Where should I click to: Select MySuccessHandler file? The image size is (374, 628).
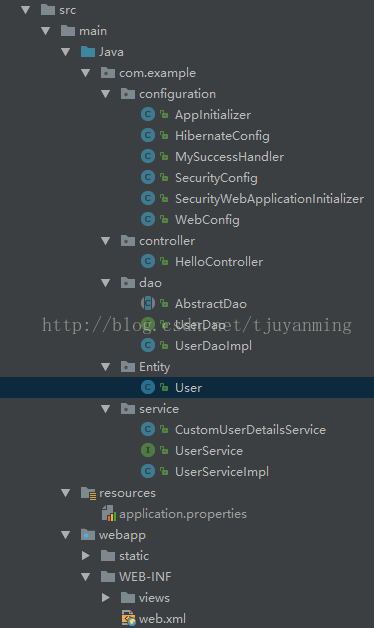(229, 157)
